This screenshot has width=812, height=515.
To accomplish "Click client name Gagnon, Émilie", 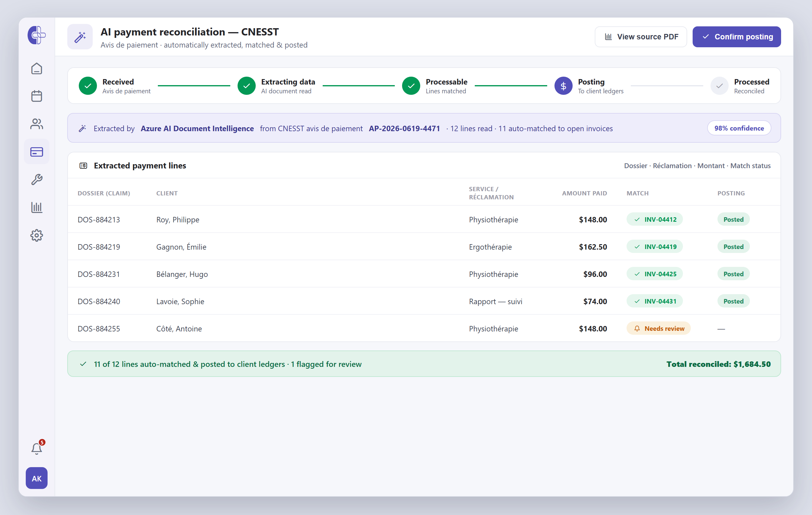I will coord(181,247).
